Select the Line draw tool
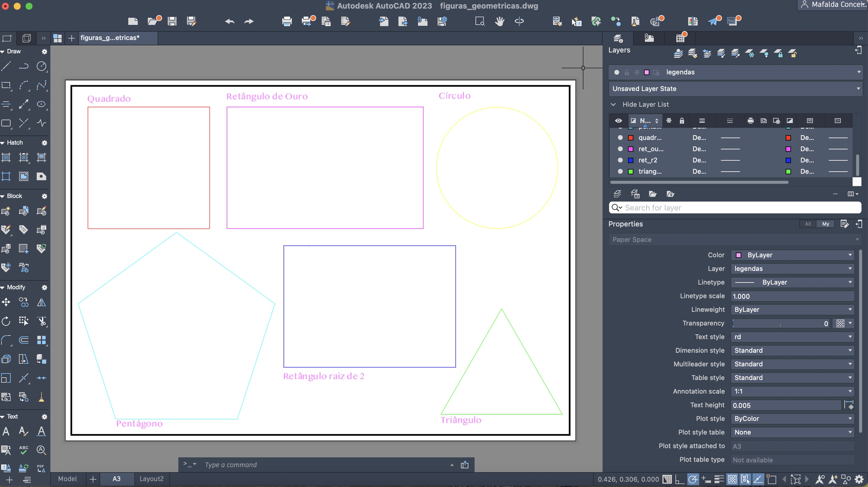The height and width of the screenshot is (487, 868). (x=6, y=66)
